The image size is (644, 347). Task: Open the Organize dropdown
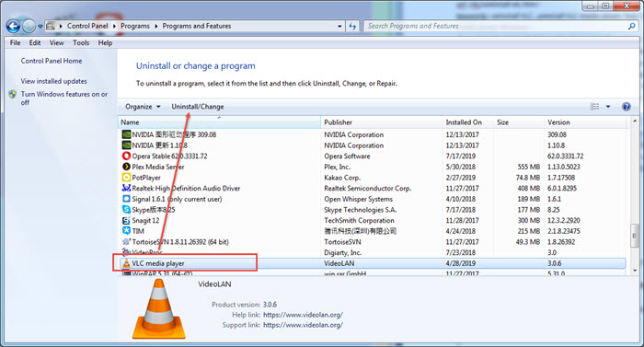click(x=143, y=107)
